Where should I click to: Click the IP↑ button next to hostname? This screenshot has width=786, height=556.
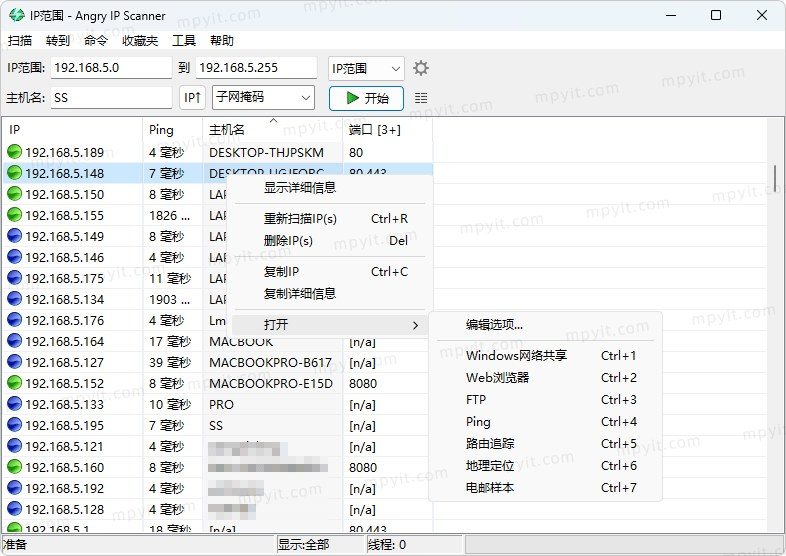(x=192, y=98)
